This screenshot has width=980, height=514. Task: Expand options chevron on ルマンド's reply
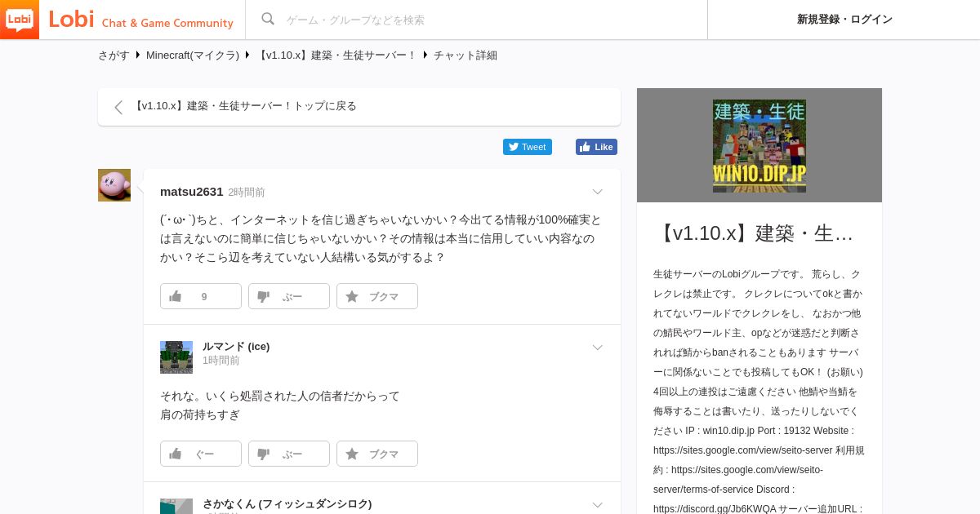point(597,348)
